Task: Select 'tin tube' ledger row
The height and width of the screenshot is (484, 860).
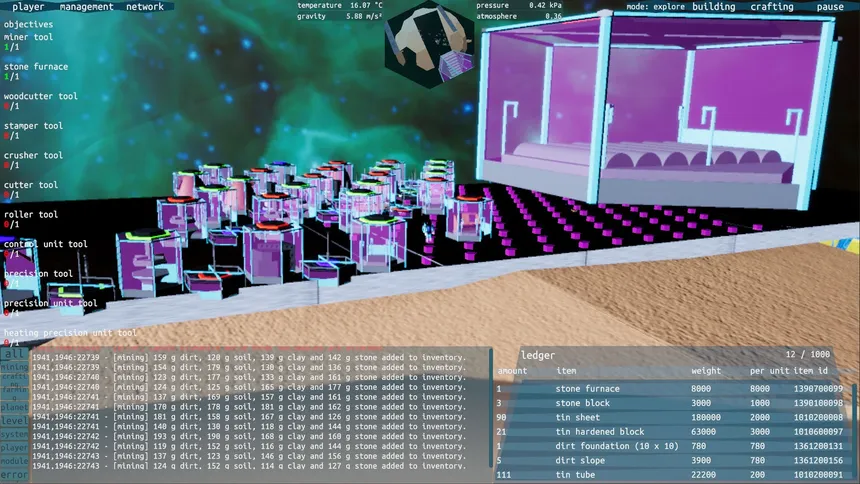Action: (671, 475)
